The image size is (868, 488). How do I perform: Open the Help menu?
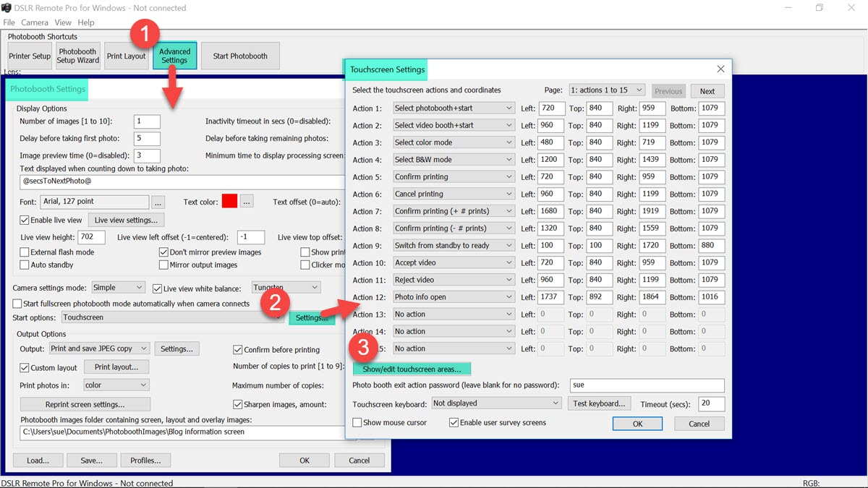click(x=85, y=23)
